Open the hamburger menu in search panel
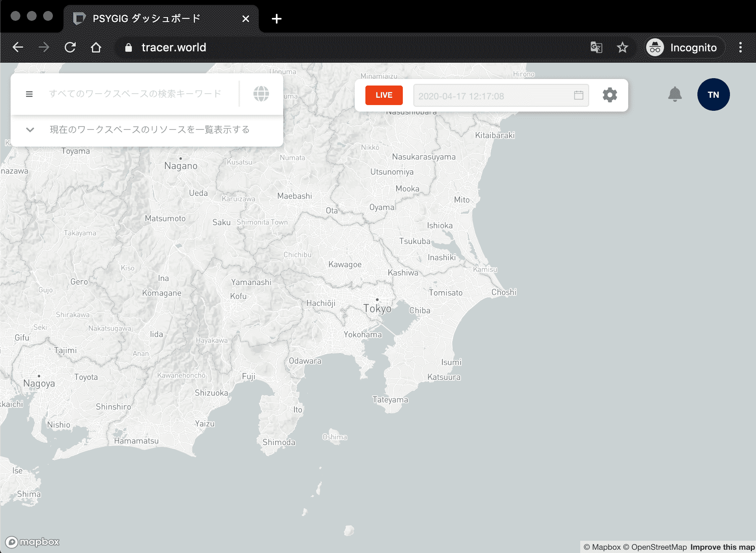 coord(29,94)
